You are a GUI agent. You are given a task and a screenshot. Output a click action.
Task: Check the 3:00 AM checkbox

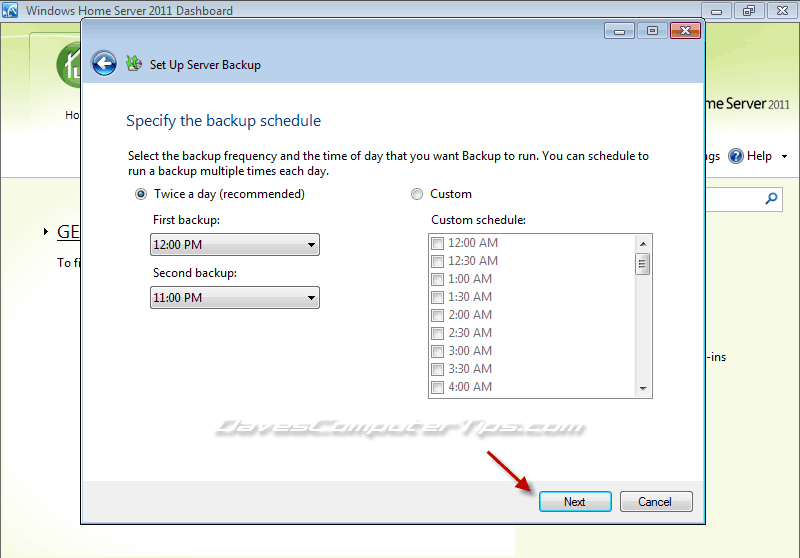pyautogui.click(x=437, y=351)
